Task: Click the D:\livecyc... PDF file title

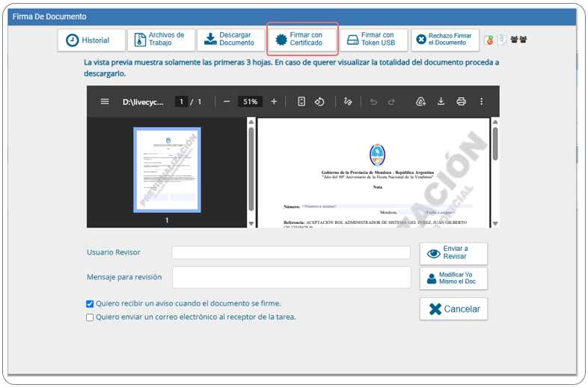Action: pos(143,102)
